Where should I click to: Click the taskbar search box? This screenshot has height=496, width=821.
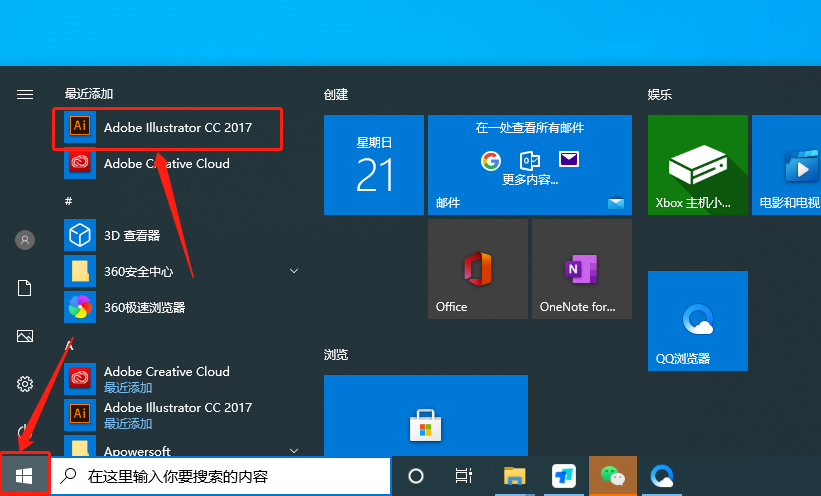221,476
